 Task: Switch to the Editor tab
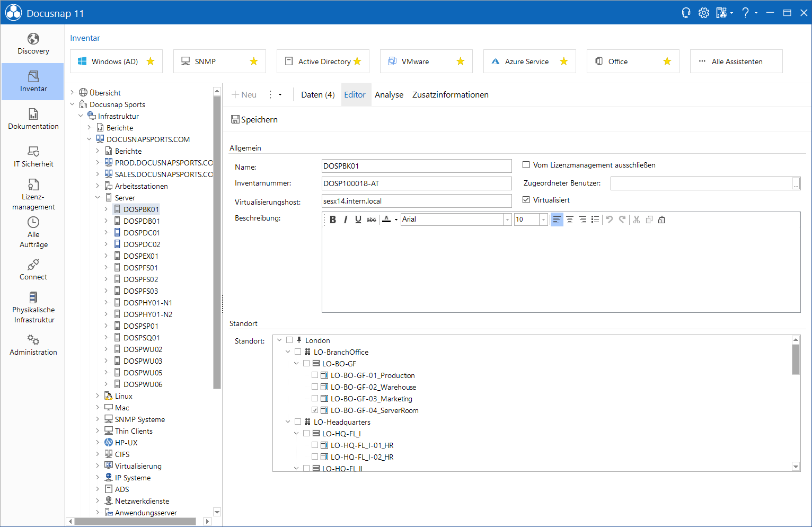pyautogui.click(x=355, y=95)
